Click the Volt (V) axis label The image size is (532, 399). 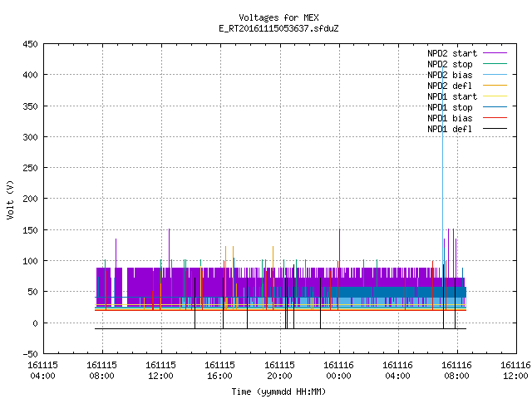[10, 199]
